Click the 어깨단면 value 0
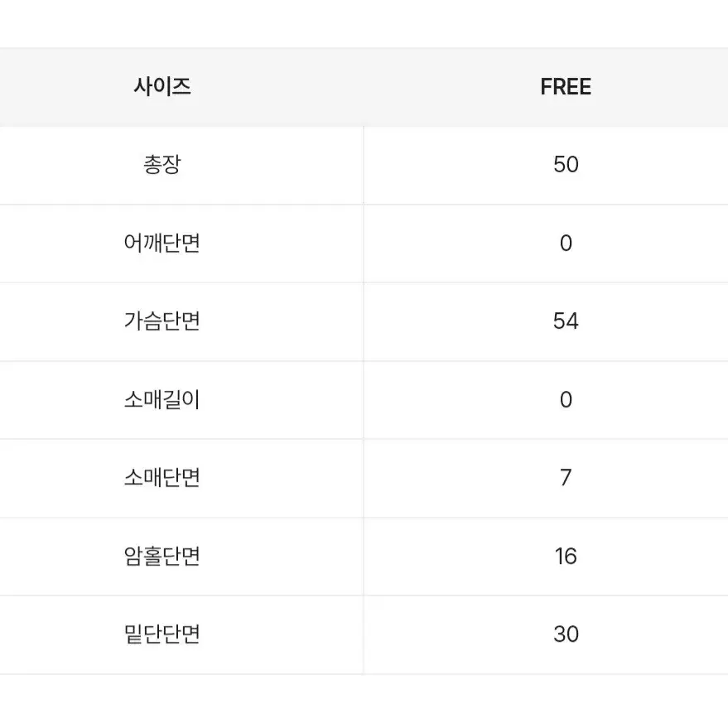Viewport: 728px width, 728px height. 566,243
